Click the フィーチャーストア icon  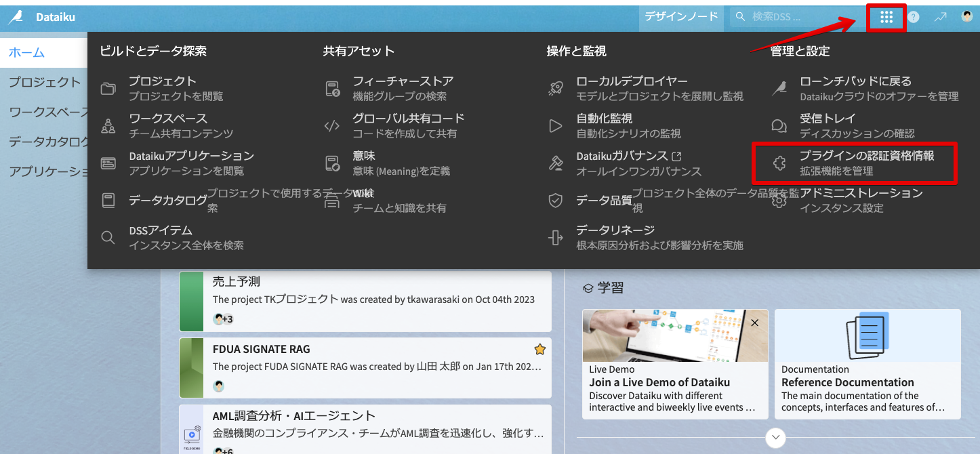331,88
